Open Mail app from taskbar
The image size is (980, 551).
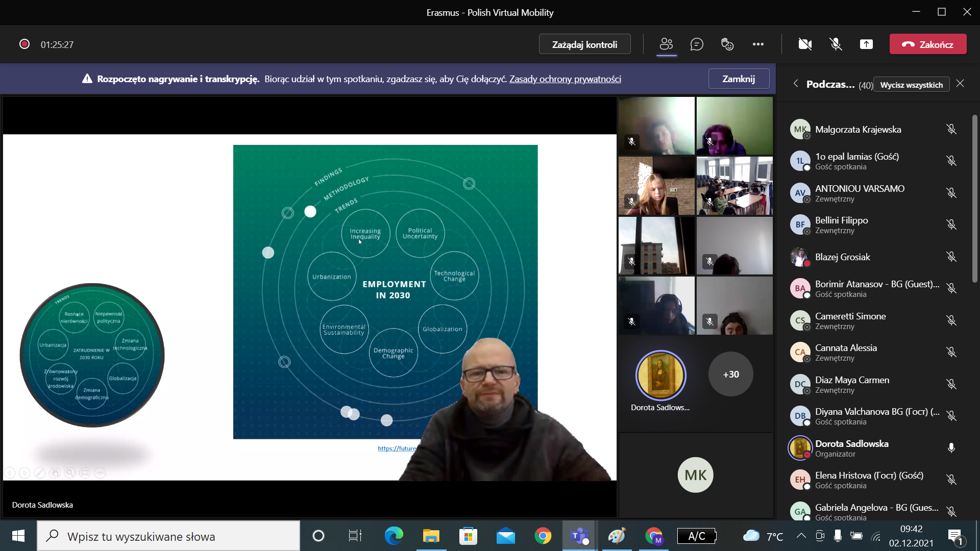tap(505, 536)
